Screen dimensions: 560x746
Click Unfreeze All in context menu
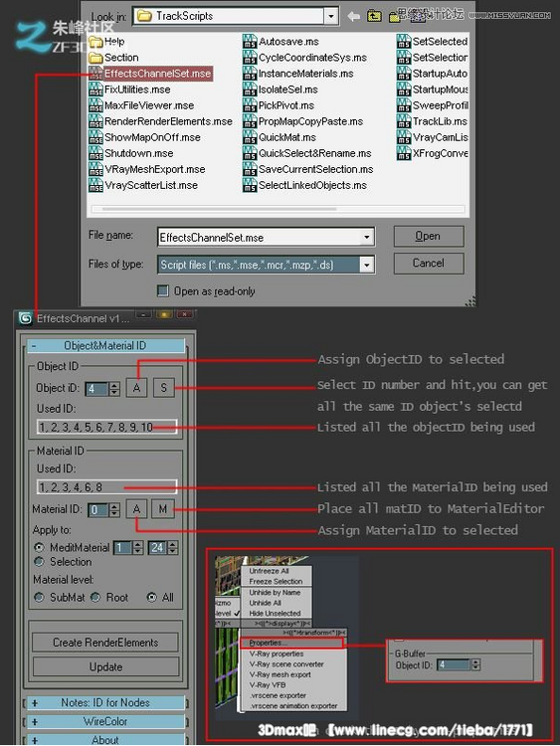coord(269,571)
